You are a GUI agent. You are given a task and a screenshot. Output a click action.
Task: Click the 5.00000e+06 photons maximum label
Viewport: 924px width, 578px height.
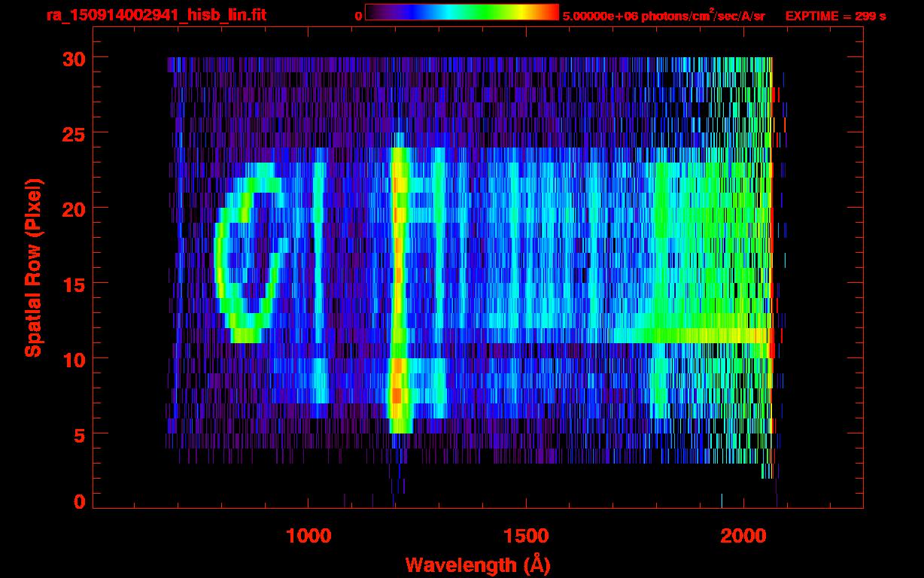click(664, 16)
